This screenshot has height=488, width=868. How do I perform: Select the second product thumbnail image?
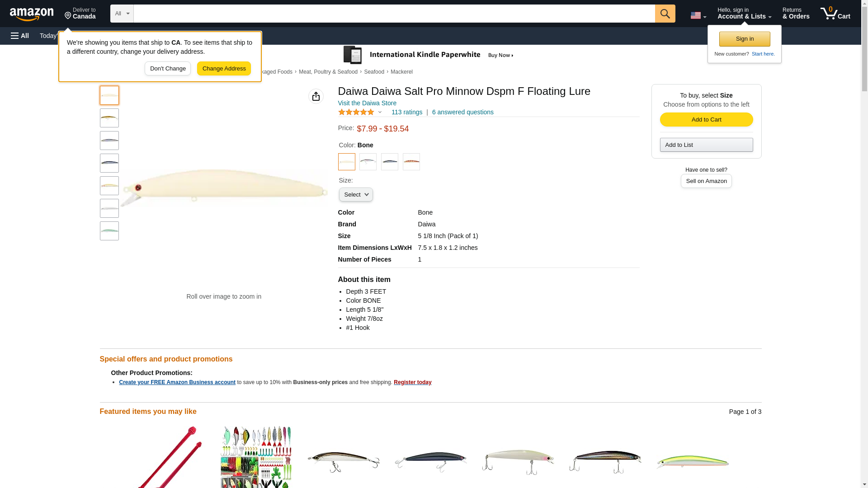coord(109,118)
